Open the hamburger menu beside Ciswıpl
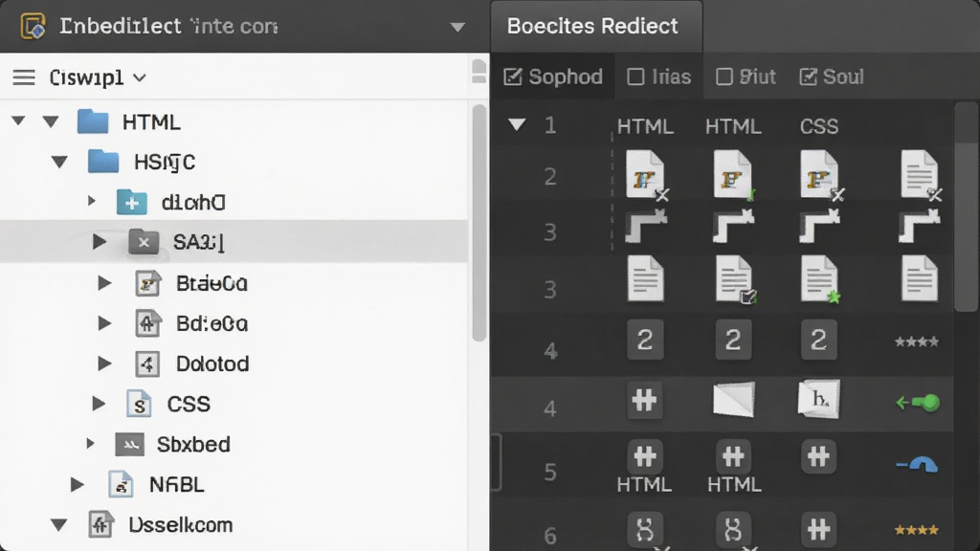 click(x=24, y=77)
